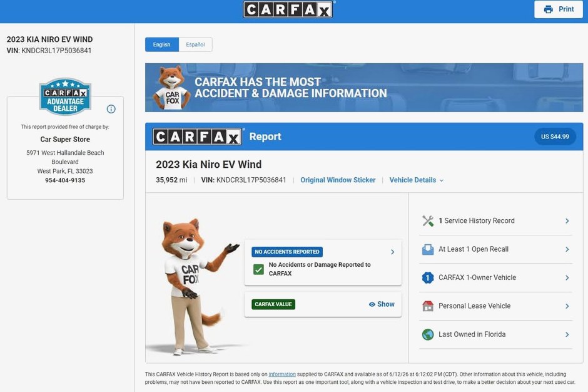
Task: Expand the Last Owned in Florida chevron
Action: 567,334
